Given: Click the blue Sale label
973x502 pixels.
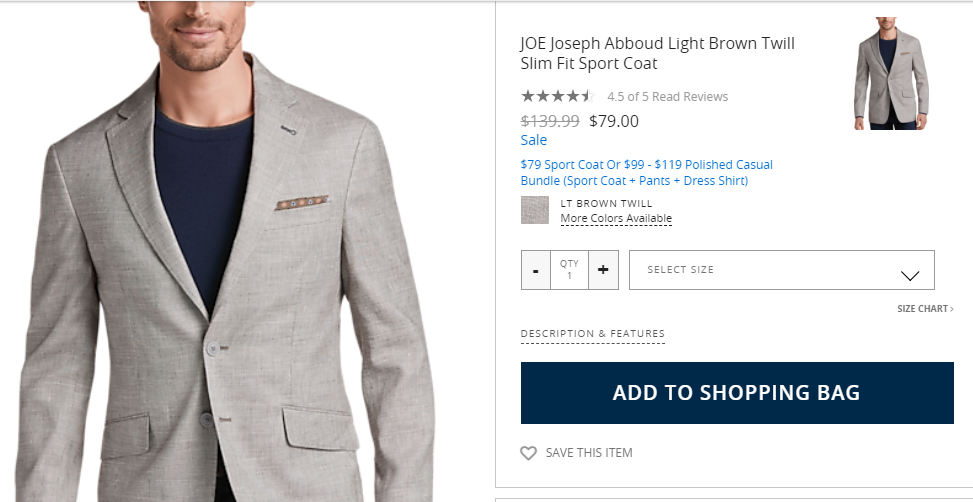Looking at the screenshot, I should [534, 141].
